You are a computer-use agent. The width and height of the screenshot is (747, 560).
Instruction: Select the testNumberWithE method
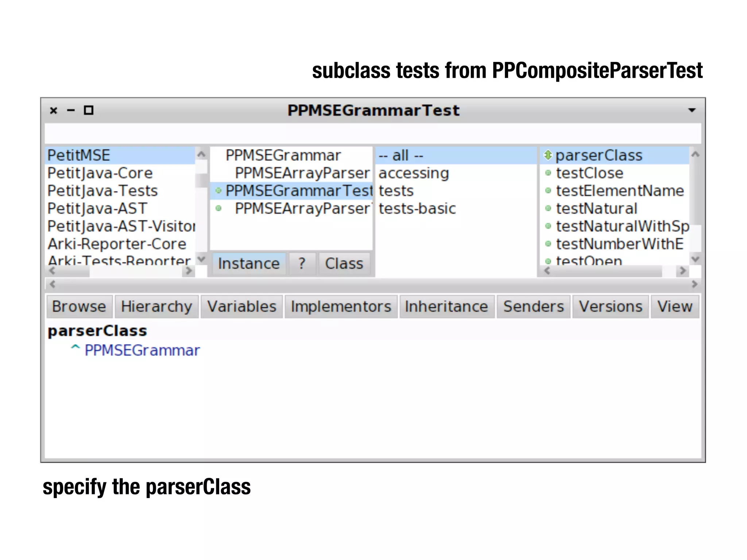click(615, 244)
